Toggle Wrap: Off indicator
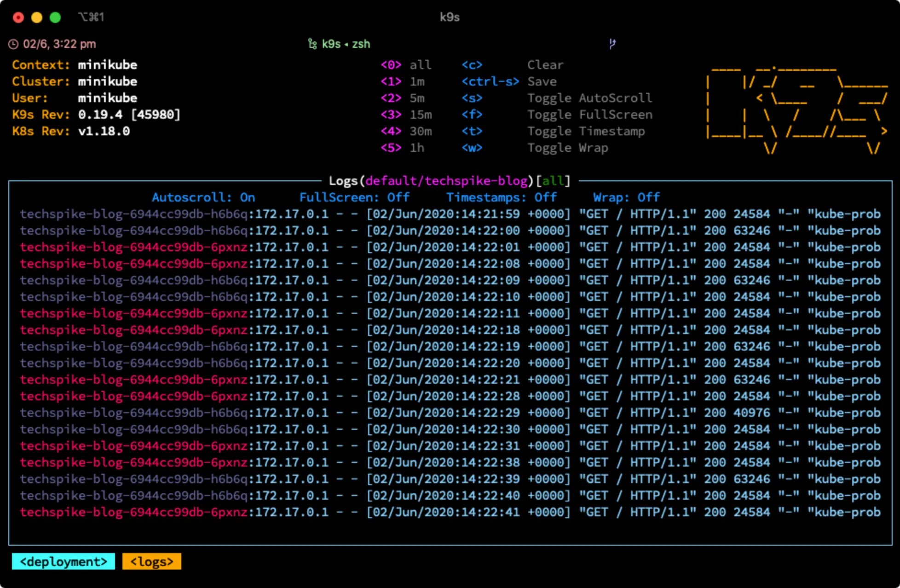The image size is (900, 588). [627, 197]
